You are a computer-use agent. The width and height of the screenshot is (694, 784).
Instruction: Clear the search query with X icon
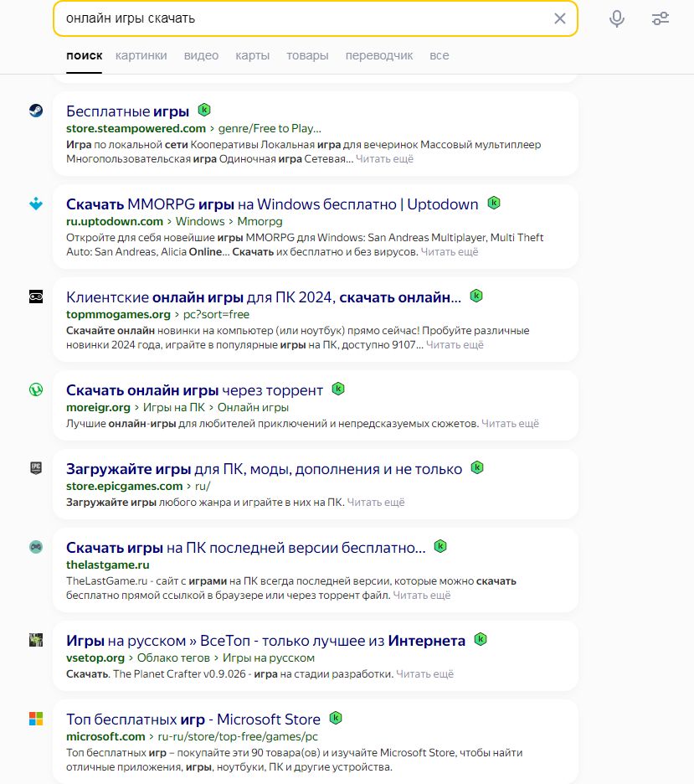559,18
